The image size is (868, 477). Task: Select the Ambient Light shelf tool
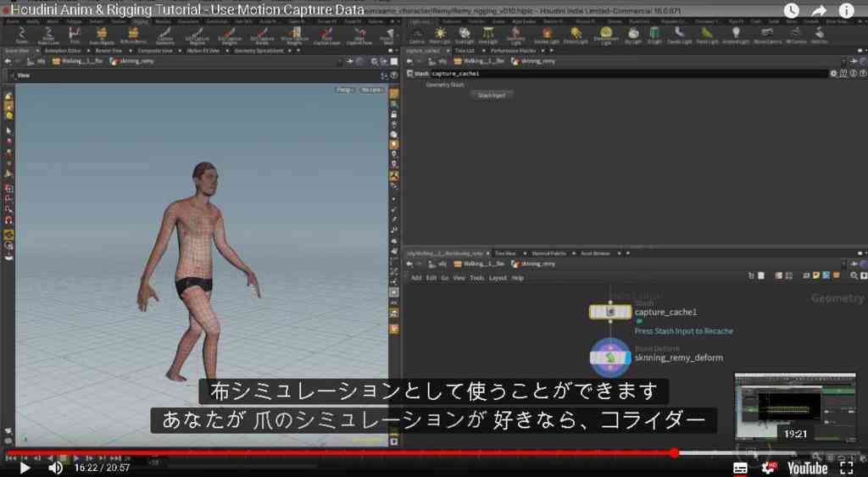(x=736, y=36)
